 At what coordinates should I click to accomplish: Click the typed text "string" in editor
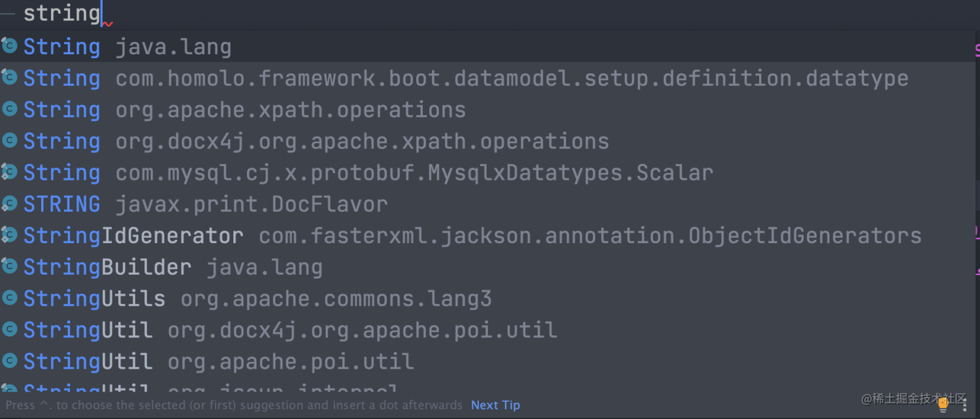[61, 13]
